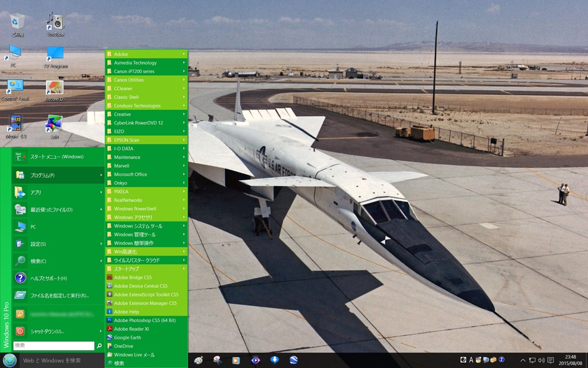Launch Adobe Photoshop CS5 (64 Bit)

(x=146, y=320)
